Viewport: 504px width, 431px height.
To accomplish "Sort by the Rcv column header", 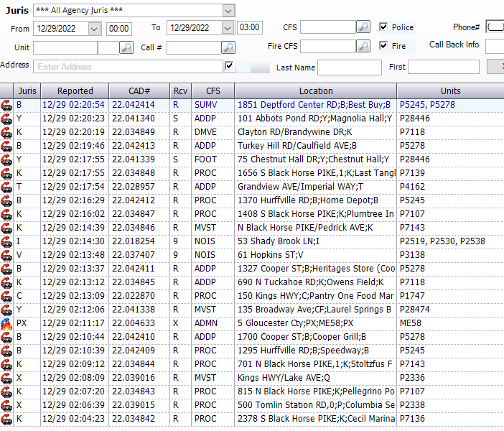I will (181, 91).
